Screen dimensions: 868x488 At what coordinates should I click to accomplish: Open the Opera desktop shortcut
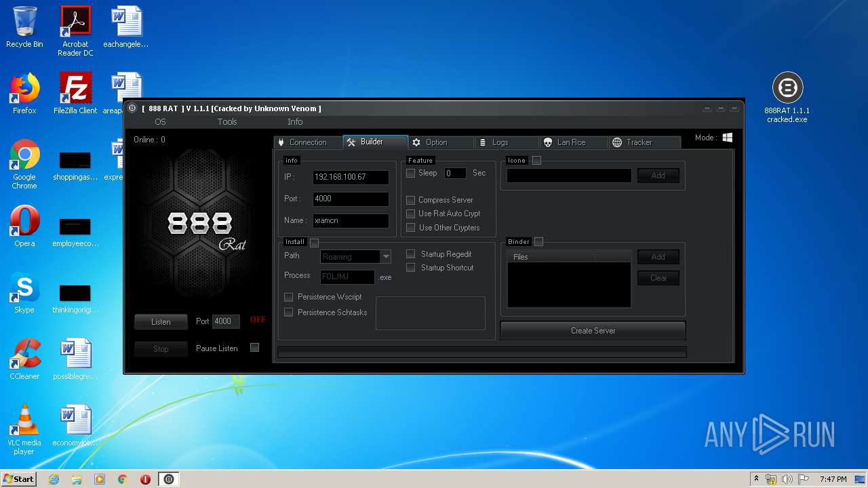tap(24, 226)
